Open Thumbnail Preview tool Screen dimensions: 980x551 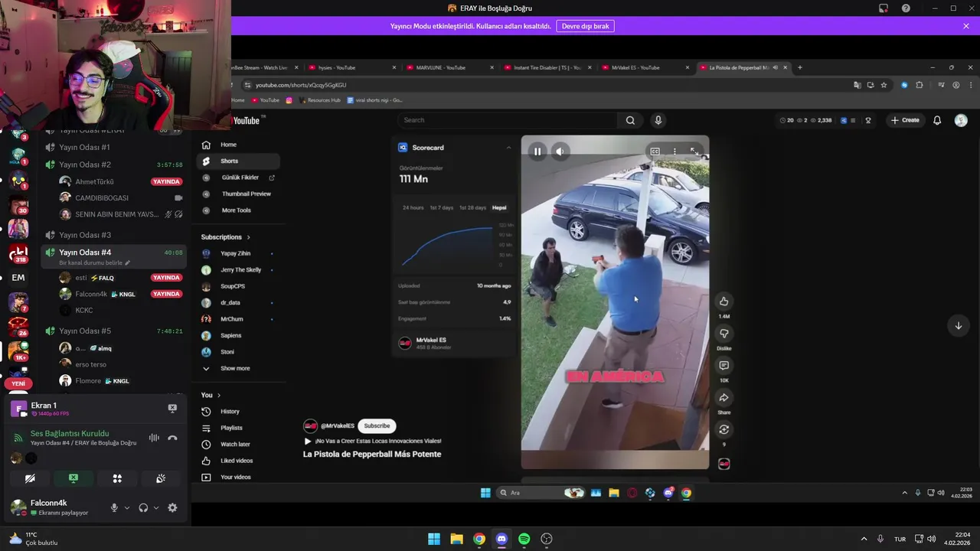[x=237, y=194]
